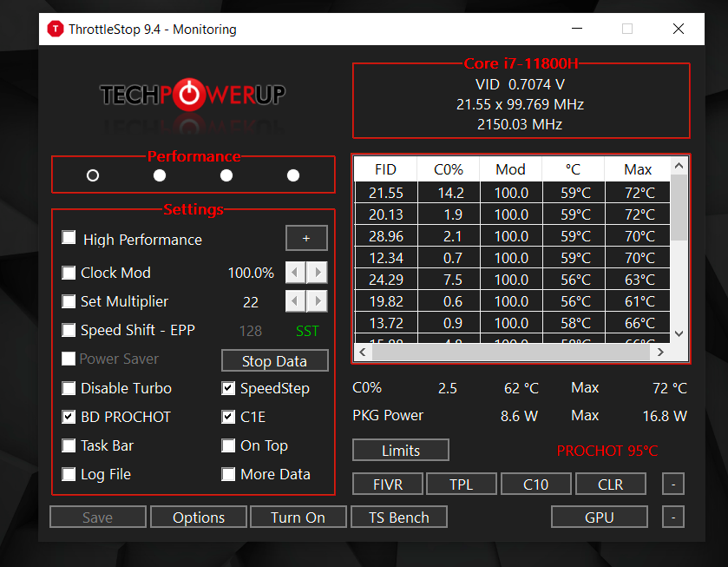Click the Max cell showing 61°C
Screen dimensions: 728x567
coord(638,301)
